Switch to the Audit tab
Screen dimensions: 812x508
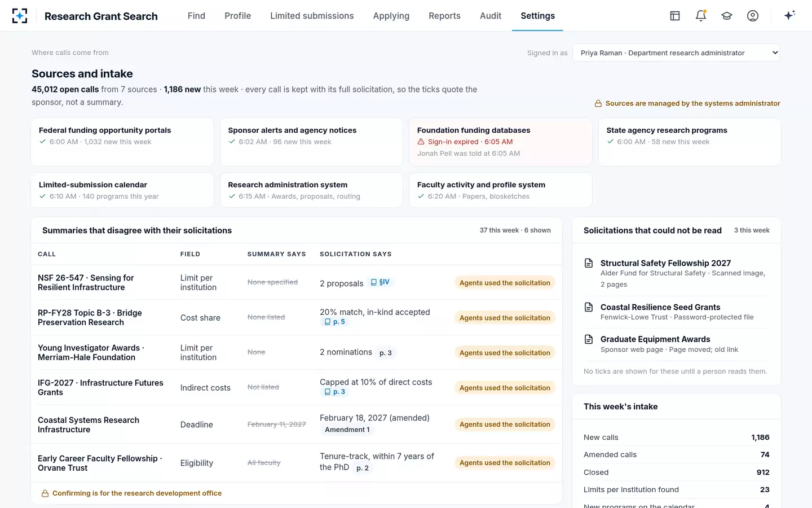point(491,16)
